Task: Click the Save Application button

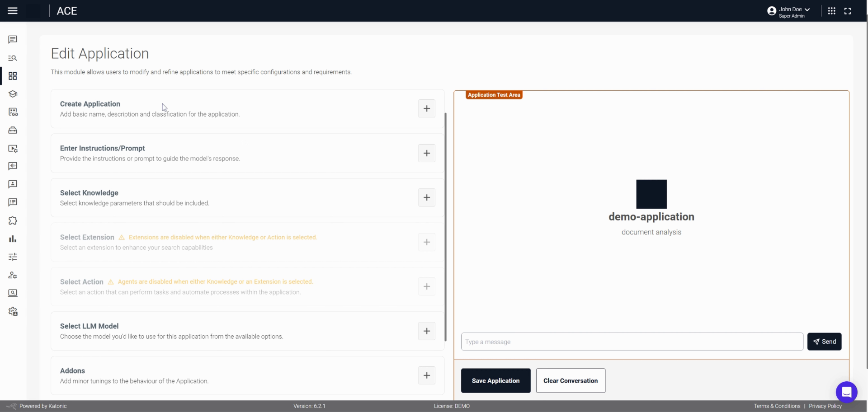Action: pos(495,380)
